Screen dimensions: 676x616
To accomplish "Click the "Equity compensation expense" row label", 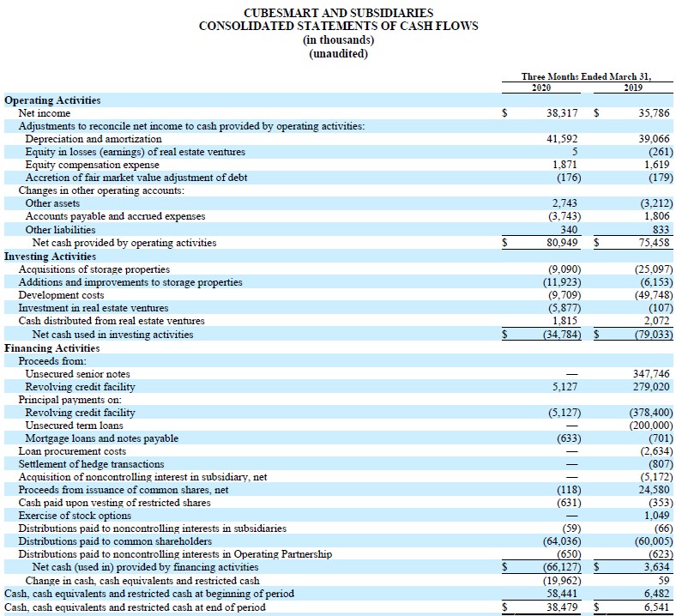I will pyautogui.click(x=92, y=165).
